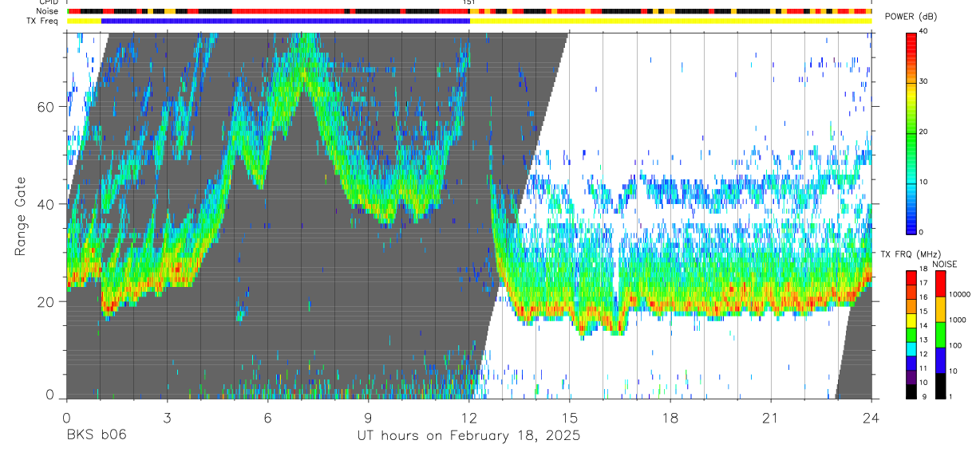This screenshot has width=980, height=452.
Task: Click the NOISE legend title
Action: (x=945, y=264)
